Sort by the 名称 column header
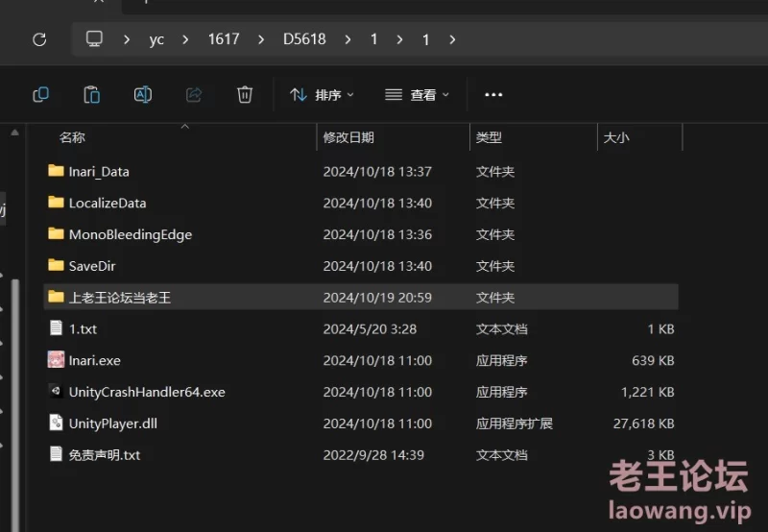The width and height of the screenshot is (768, 532). (73, 137)
